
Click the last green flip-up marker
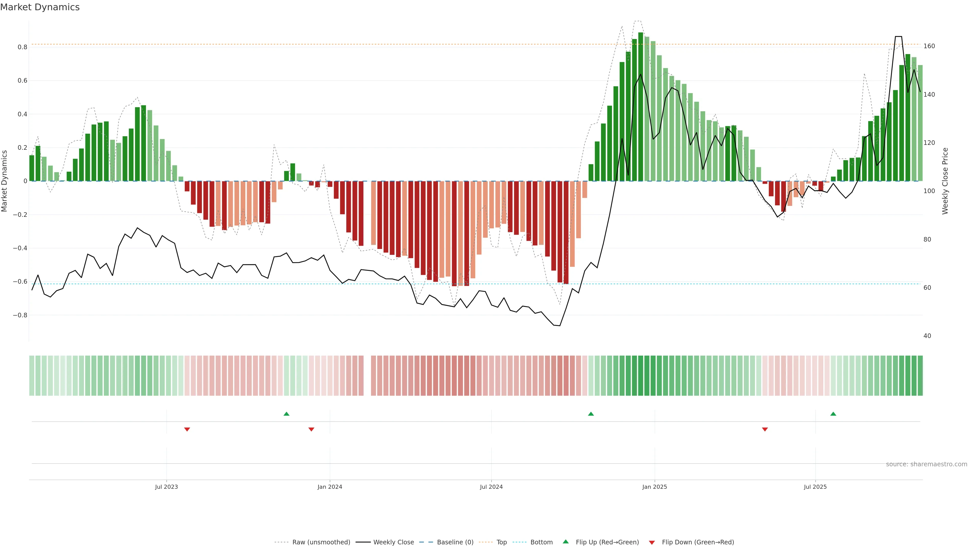tap(833, 414)
